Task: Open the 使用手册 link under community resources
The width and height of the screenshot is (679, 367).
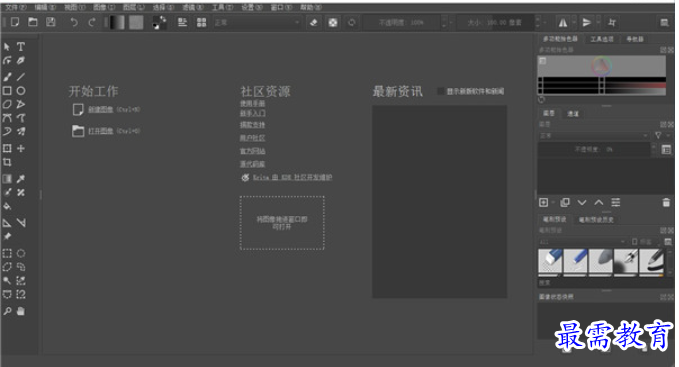Action: click(x=252, y=103)
